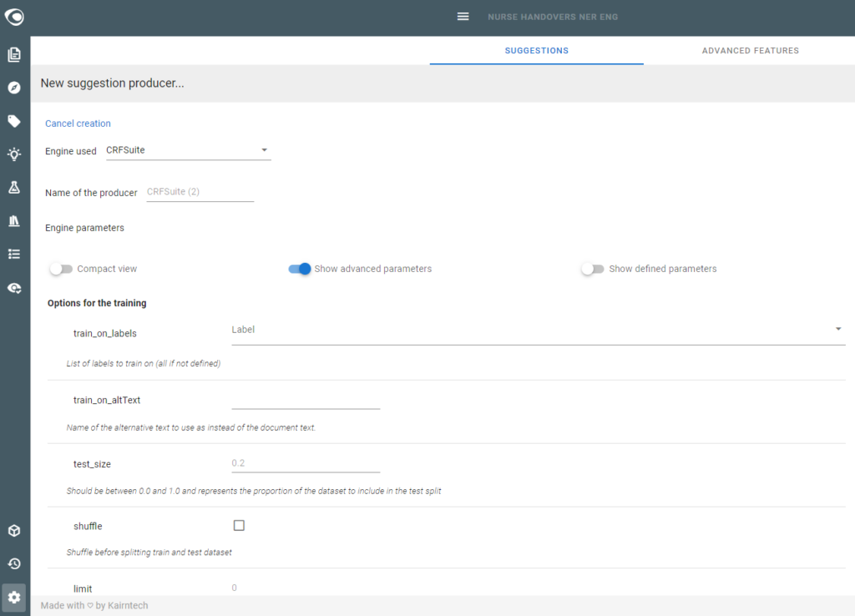
Task: Click the Engine parameters label
Action: tap(84, 228)
